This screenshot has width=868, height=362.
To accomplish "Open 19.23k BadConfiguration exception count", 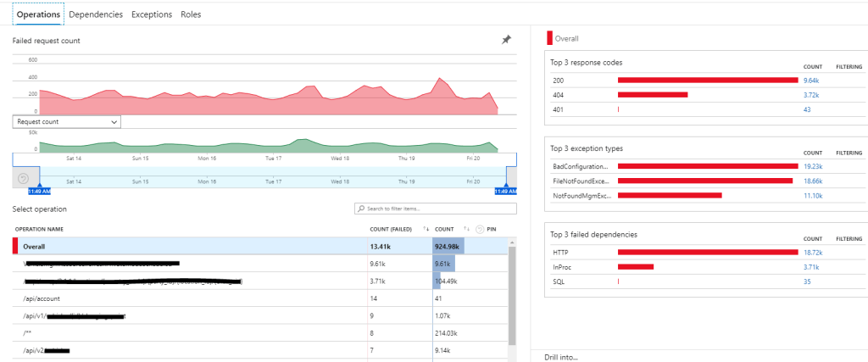I will click(x=812, y=166).
